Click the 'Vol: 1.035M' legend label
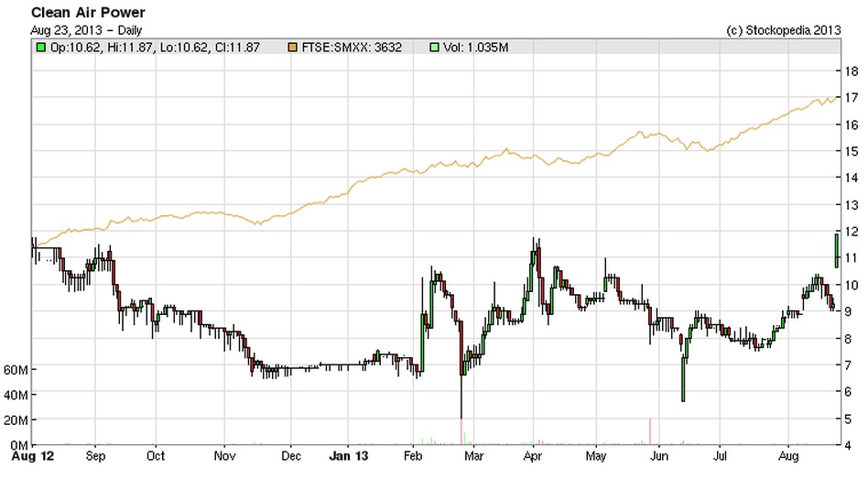Image resolution: width=868 pixels, height=479 pixels. click(x=476, y=48)
